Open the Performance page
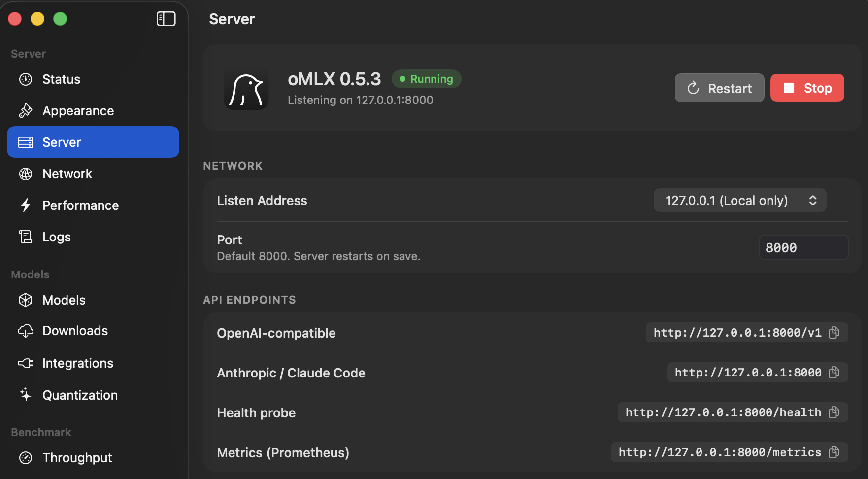 (93, 205)
